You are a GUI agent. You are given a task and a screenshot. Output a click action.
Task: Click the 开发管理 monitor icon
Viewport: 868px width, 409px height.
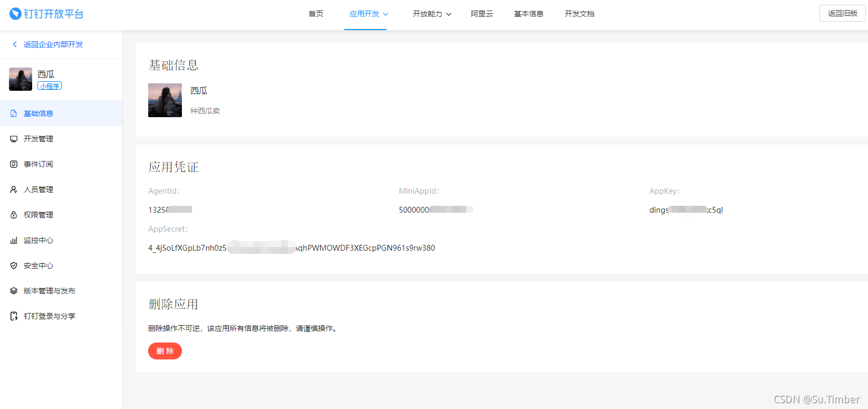tap(14, 139)
